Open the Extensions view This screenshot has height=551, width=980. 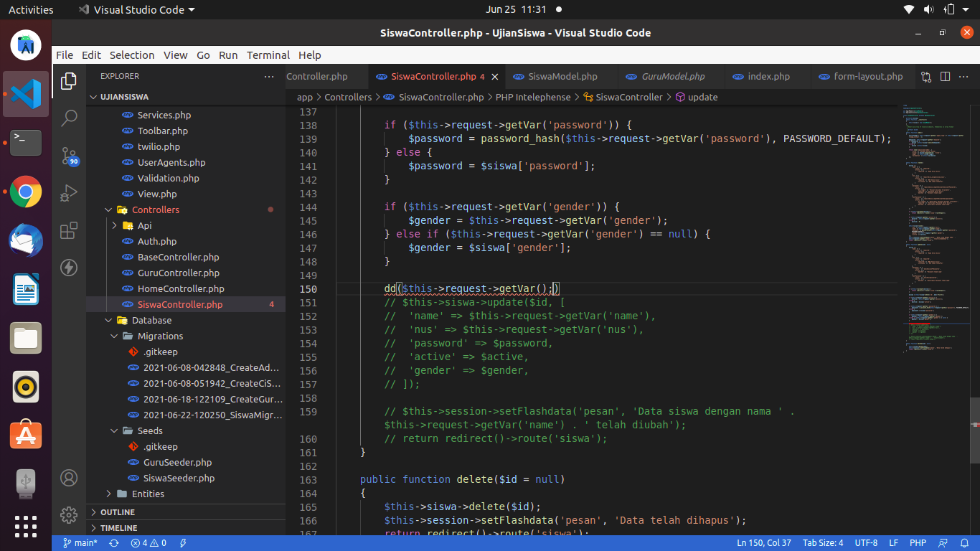tap(69, 230)
